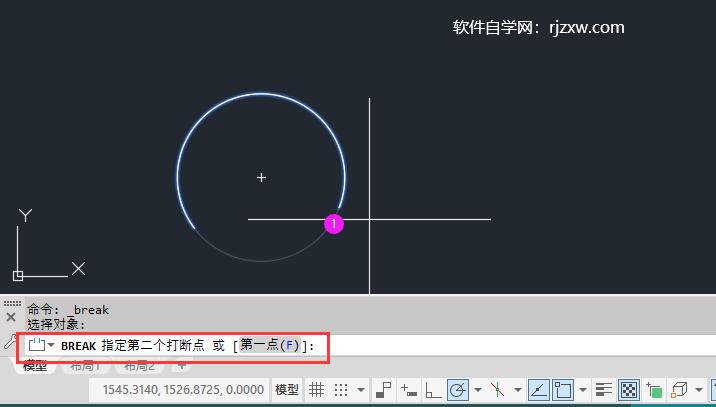Toggle object snap tracking icon
716x407 pixels.
538,390
